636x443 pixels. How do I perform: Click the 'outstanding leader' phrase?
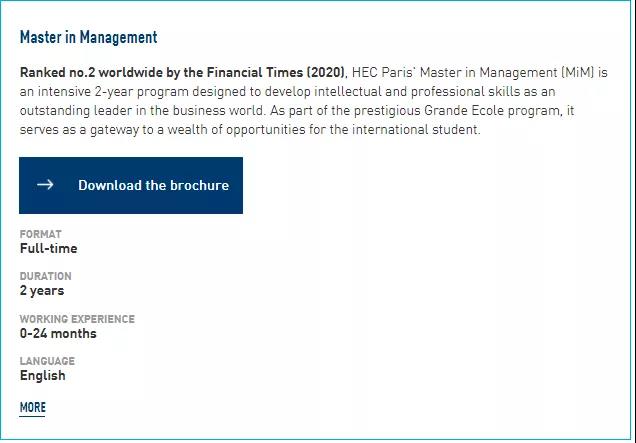[76, 111]
